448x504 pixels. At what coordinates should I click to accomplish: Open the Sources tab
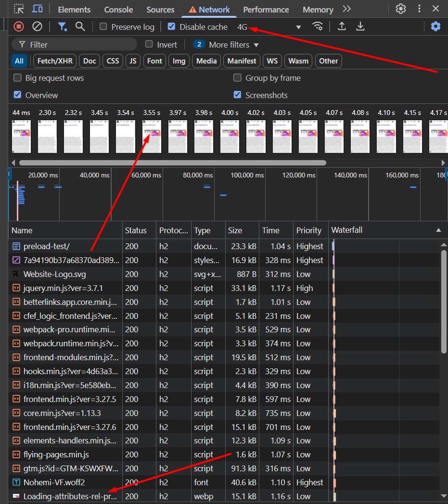click(161, 10)
